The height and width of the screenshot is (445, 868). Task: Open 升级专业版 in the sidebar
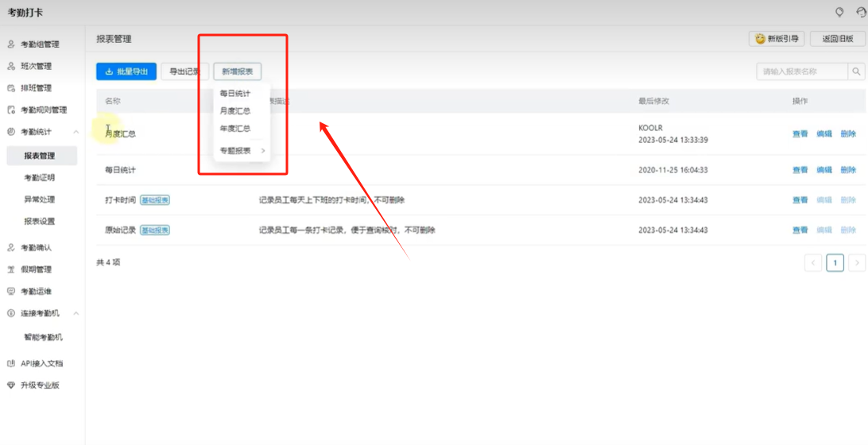40,385
